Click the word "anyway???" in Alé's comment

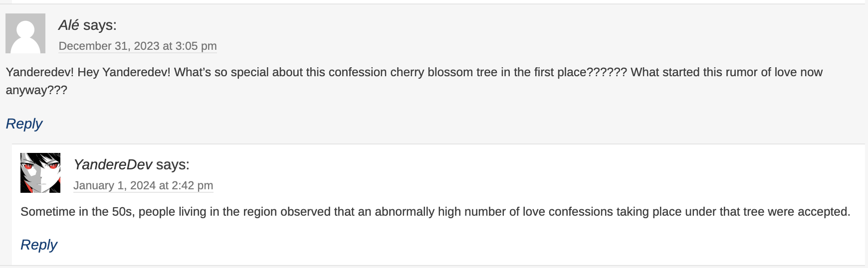tap(36, 90)
